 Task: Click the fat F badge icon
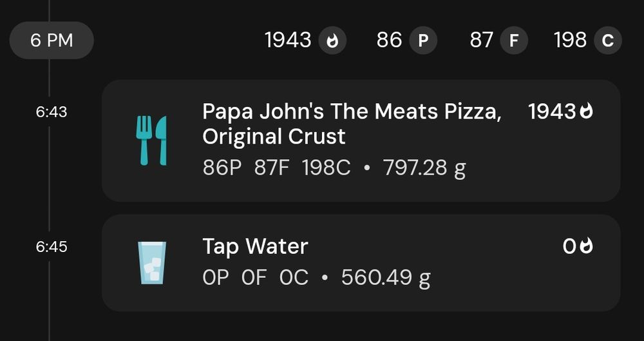coord(513,41)
